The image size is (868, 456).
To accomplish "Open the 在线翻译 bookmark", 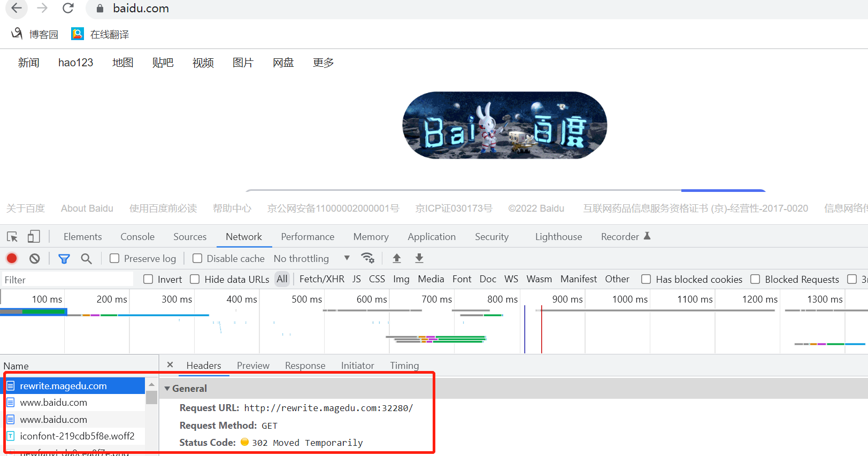I will coord(101,34).
